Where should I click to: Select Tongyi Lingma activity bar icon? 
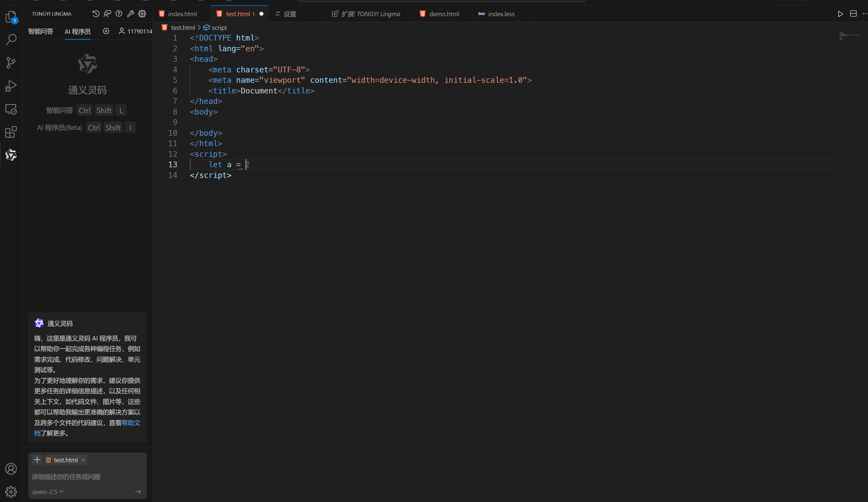pyautogui.click(x=11, y=155)
